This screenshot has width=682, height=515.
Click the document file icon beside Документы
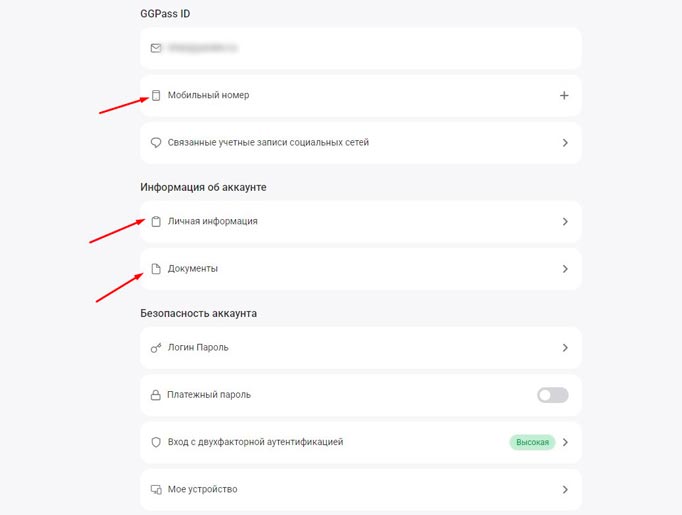coord(156,269)
